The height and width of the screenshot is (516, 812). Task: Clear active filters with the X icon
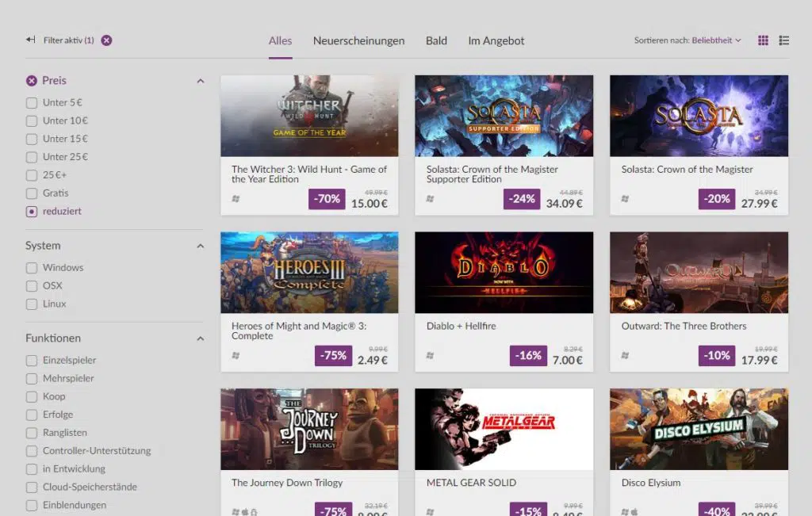click(106, 40)
